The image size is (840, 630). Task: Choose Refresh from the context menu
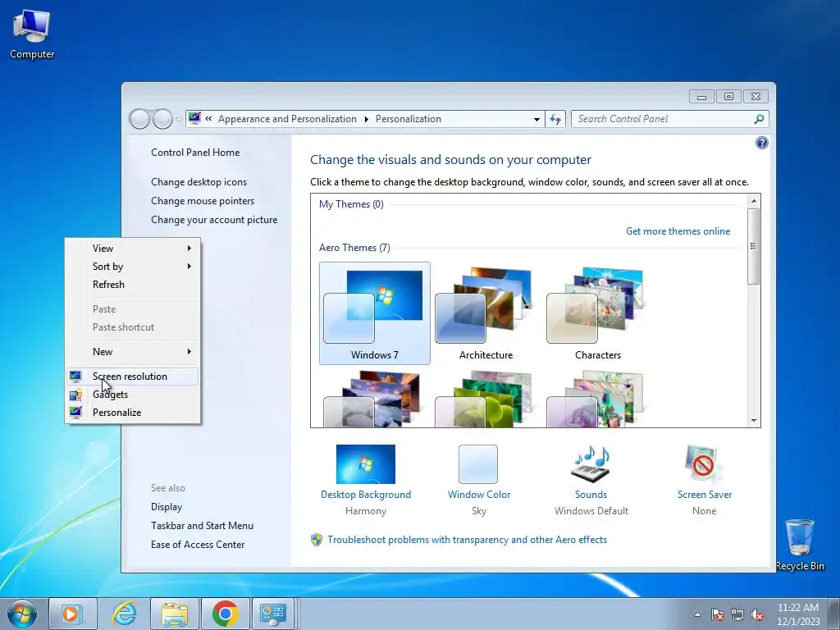[x=133, y=285]
